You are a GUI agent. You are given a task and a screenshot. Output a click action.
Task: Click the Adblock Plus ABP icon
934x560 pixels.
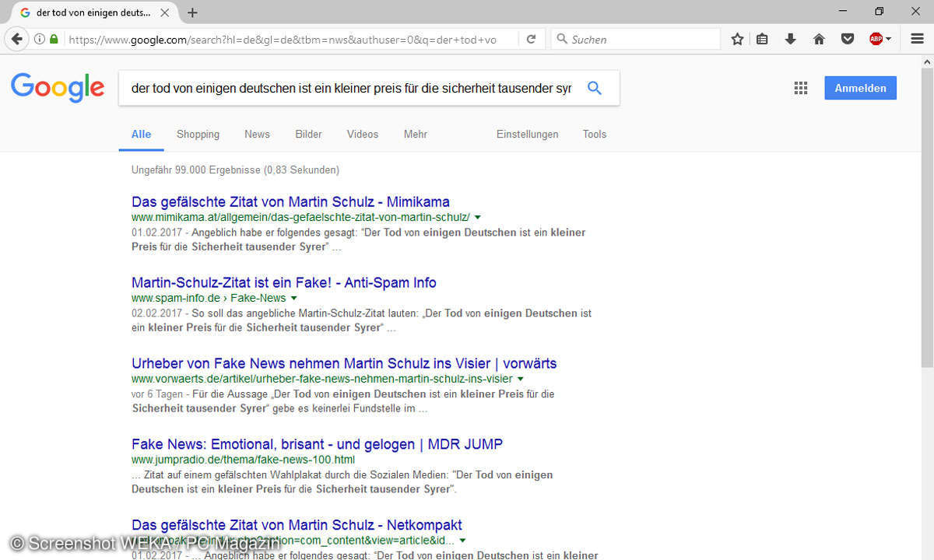pos(876,39)
